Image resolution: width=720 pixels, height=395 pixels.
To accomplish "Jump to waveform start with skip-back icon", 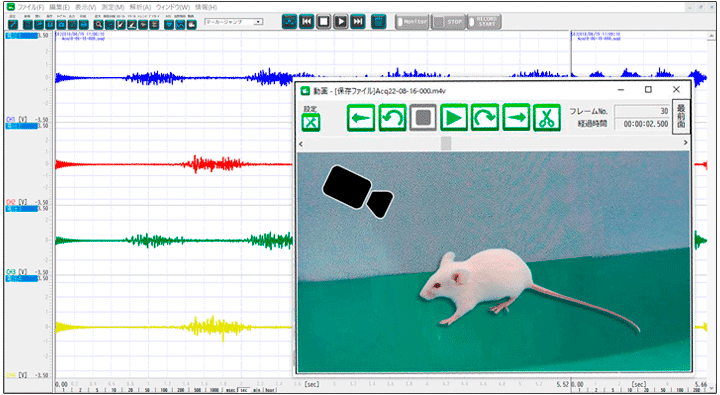I will click(307, 22).
